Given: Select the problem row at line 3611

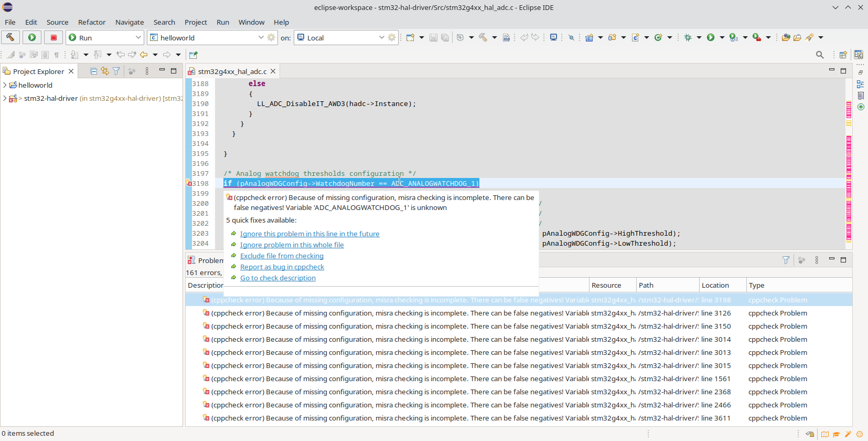Looking at the screenshot, I should 519,418.
